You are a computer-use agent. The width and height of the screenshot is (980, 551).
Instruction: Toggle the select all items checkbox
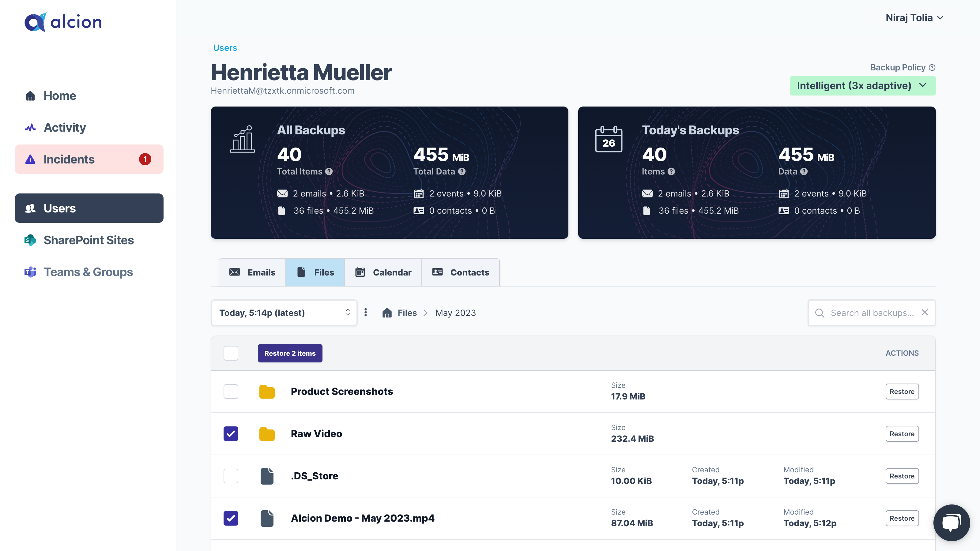pos(232,353)
